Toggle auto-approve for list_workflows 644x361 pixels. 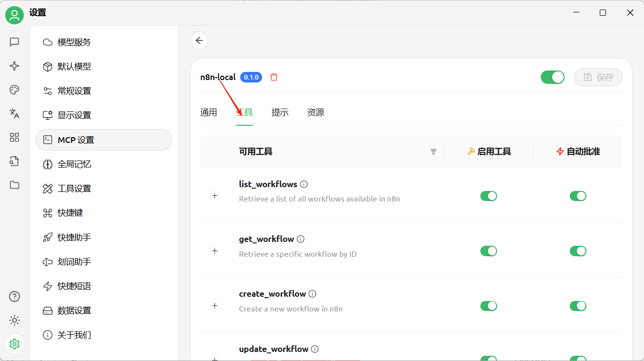(x=578, y=196)
